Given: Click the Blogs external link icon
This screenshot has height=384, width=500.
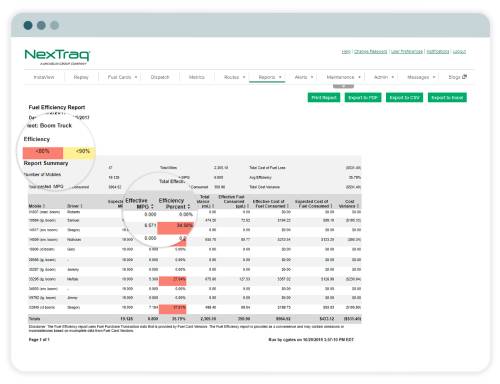Looking at the screenshot, I should (x=464, y=77).
